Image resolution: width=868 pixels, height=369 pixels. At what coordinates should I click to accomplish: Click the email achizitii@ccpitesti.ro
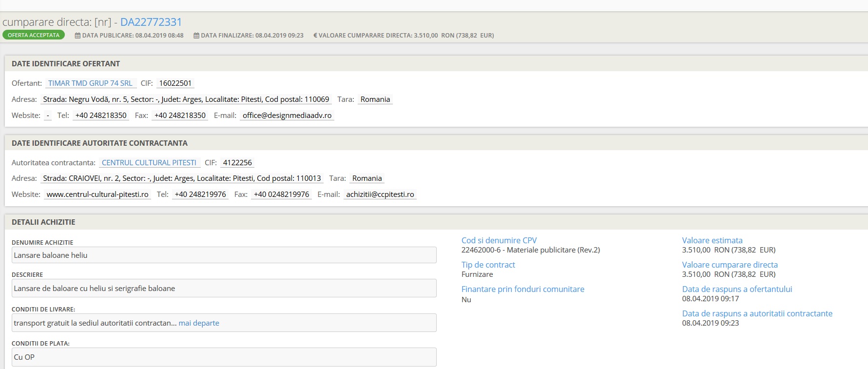[380, 194]
